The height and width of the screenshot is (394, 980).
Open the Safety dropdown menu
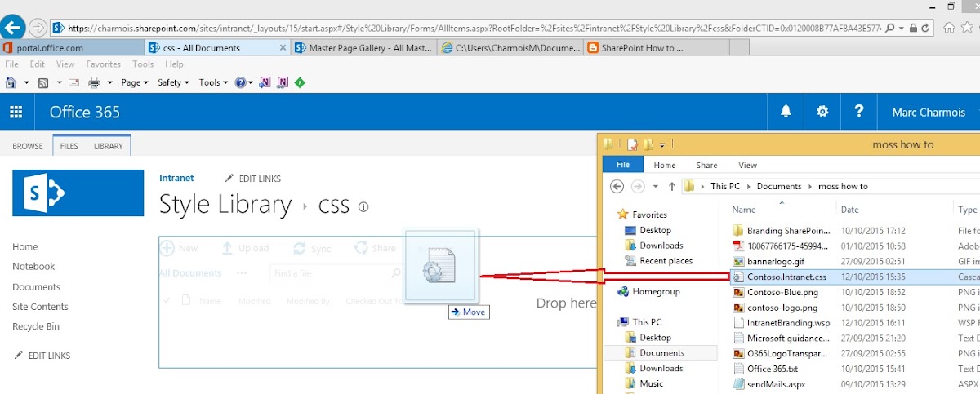pyautogui.click(x=173, y=82)
